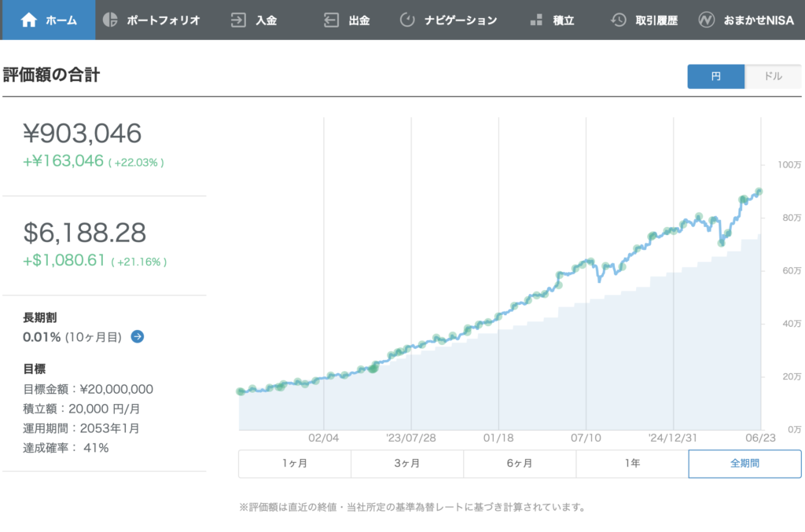Click the 目標金額 ¥20,000,000 line
This screenshot has height=532, width=805.
[x=88, y=390]
